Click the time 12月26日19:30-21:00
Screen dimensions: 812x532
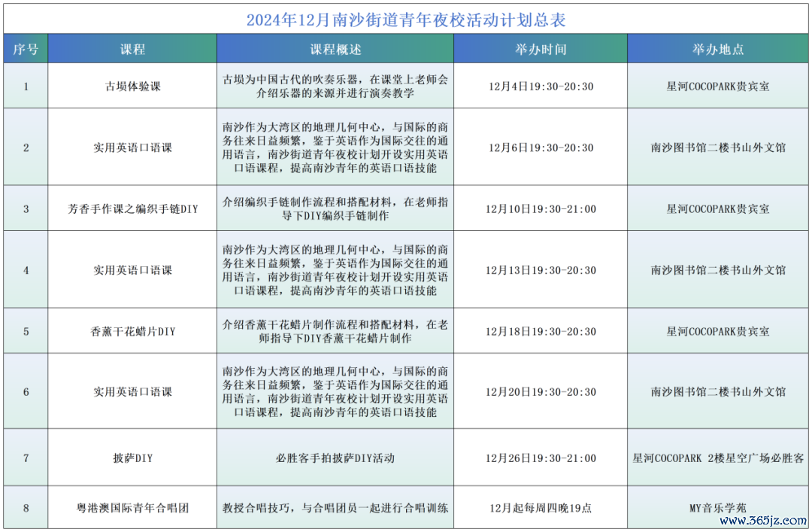click(541, 458)
